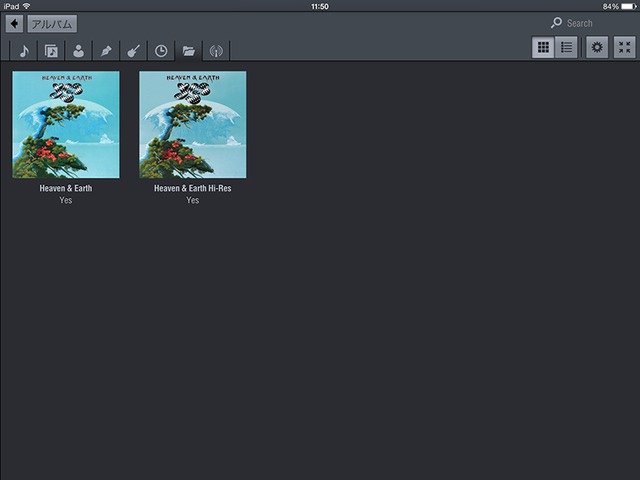Image resolution: width=640 pixels, height=480 pixels.
Task: Collapse the browser with arrows icon
Action: [x=624, y=47]
